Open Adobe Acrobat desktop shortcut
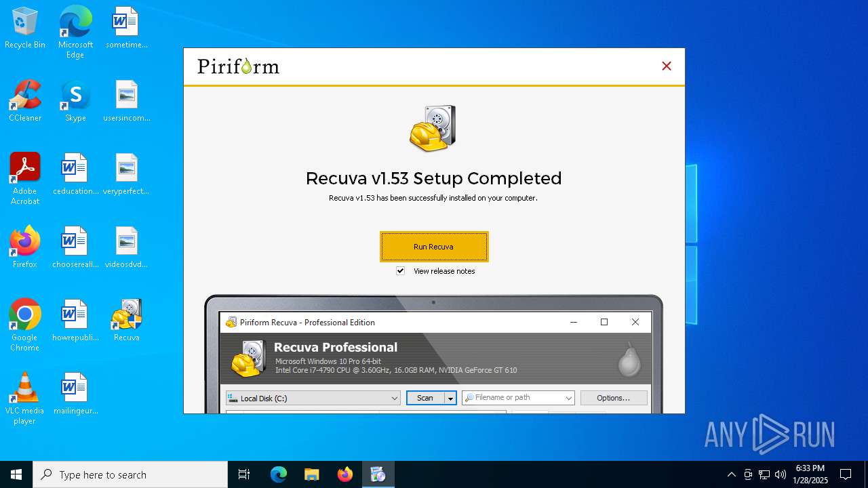The width and height of the screenshot is (868, 488). point(25,178)
